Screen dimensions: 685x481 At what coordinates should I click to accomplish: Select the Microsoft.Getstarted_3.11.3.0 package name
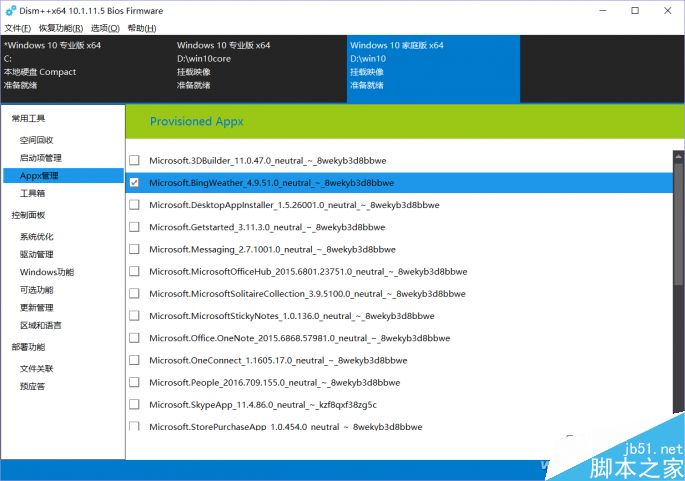pos(267,227)
